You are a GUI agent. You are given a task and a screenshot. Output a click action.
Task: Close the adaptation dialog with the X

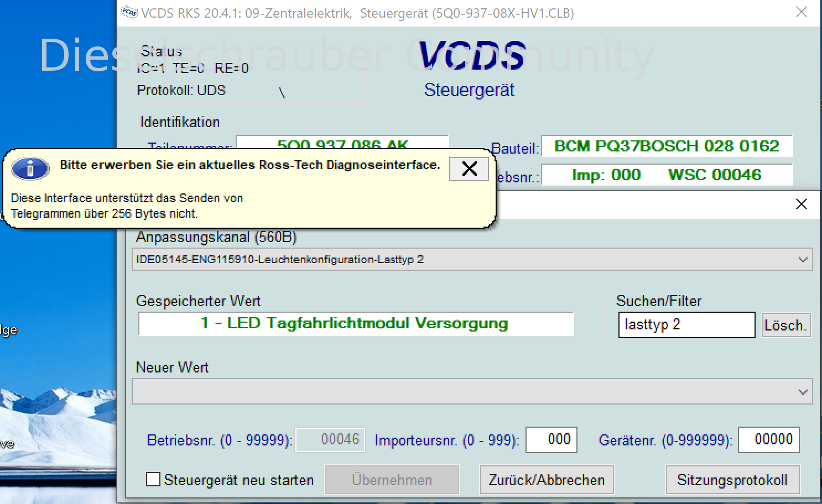tap(801, 204)
